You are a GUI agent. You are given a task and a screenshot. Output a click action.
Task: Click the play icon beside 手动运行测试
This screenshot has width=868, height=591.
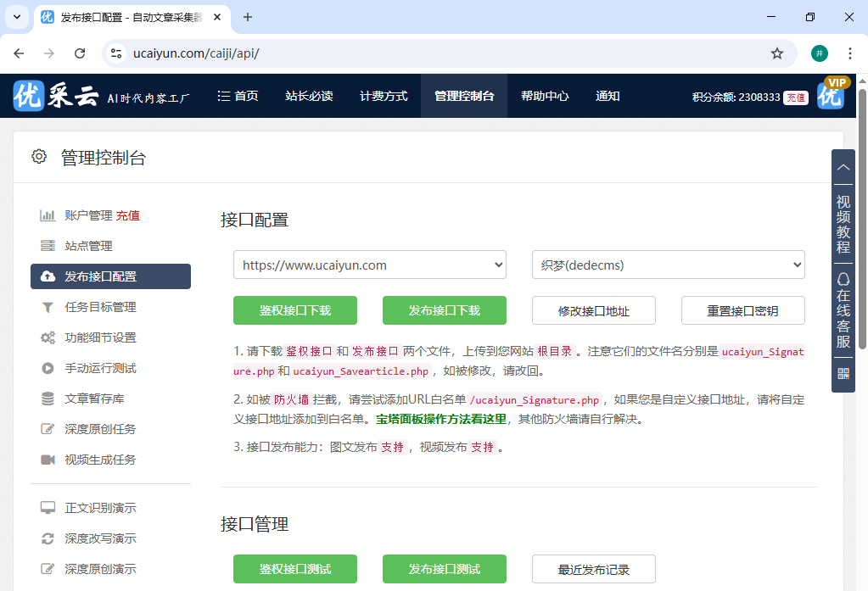point(48,367)
